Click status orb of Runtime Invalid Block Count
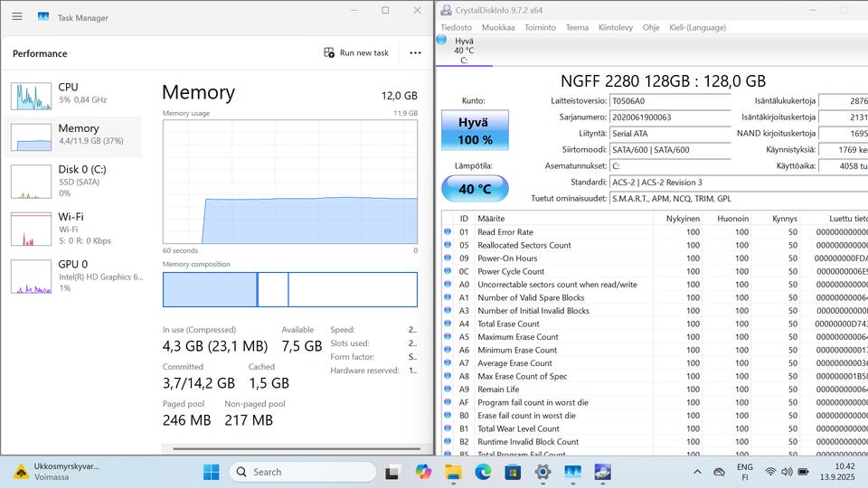 click(448, 442)
